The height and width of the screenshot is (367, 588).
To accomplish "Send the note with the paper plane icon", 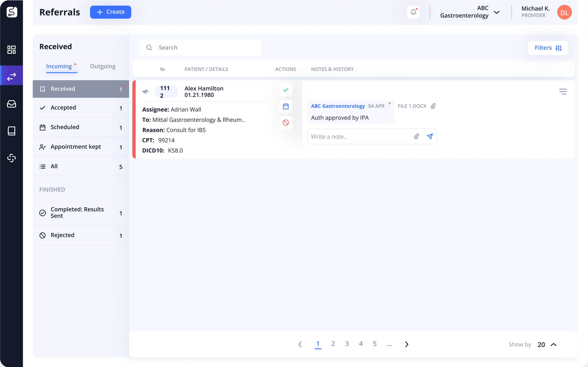I will coord(430,137).
